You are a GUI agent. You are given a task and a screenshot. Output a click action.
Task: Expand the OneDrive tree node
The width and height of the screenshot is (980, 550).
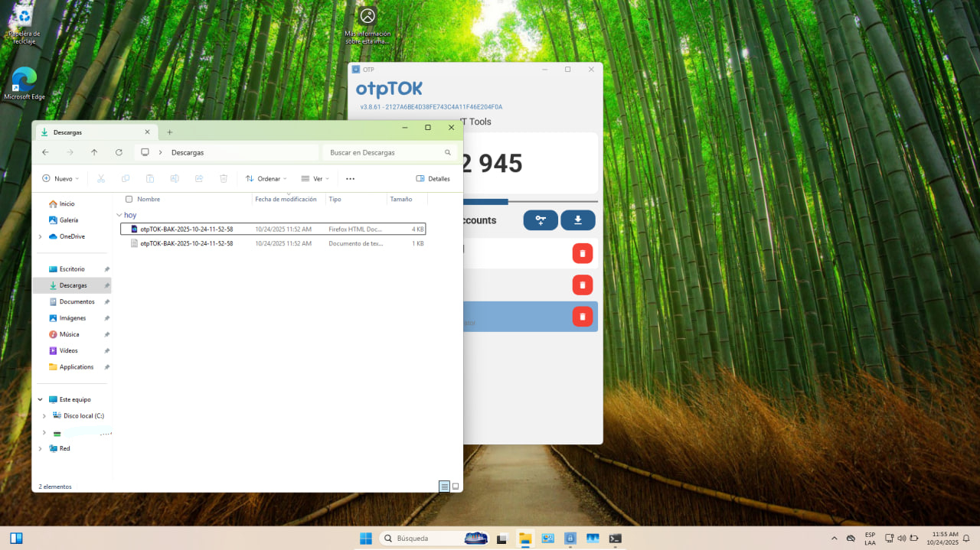[40, 236]
